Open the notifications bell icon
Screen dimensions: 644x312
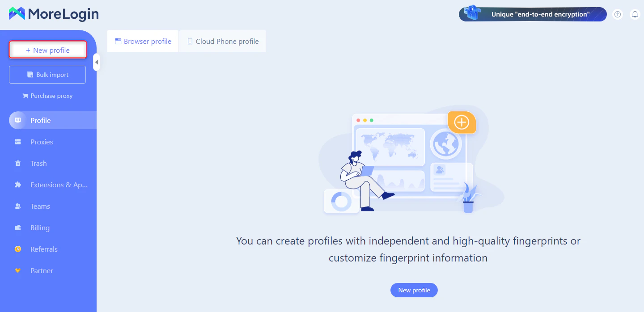point(635,14)
